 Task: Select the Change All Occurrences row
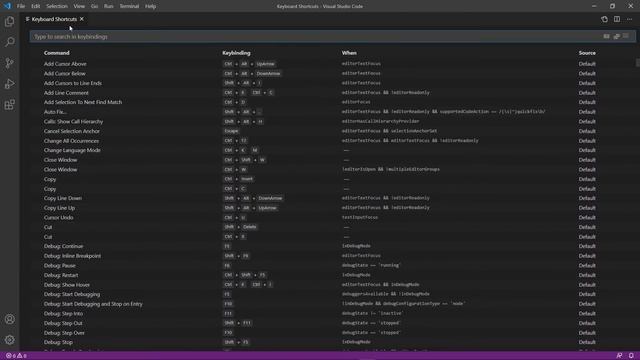pos(332,140)
